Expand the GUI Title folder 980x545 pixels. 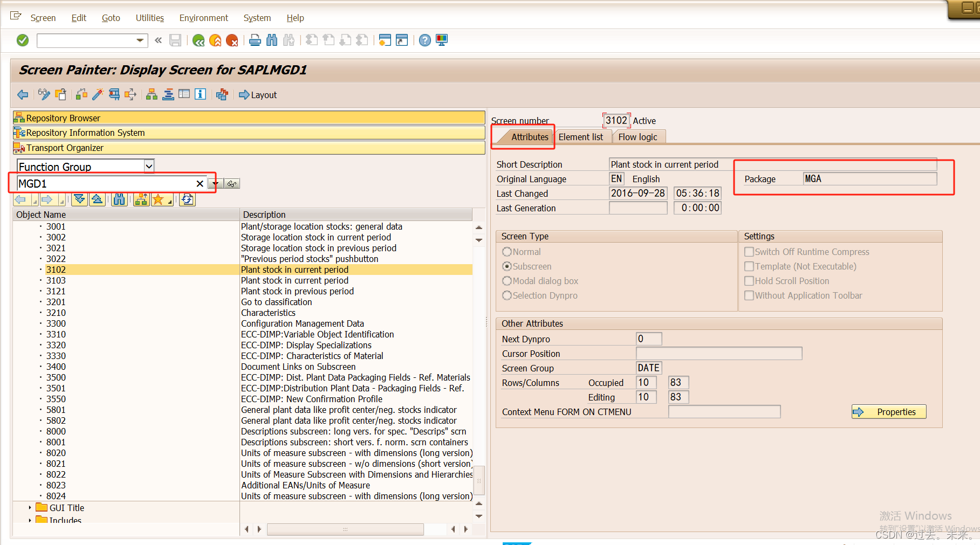pyautogui.click(x=30, y=508)
